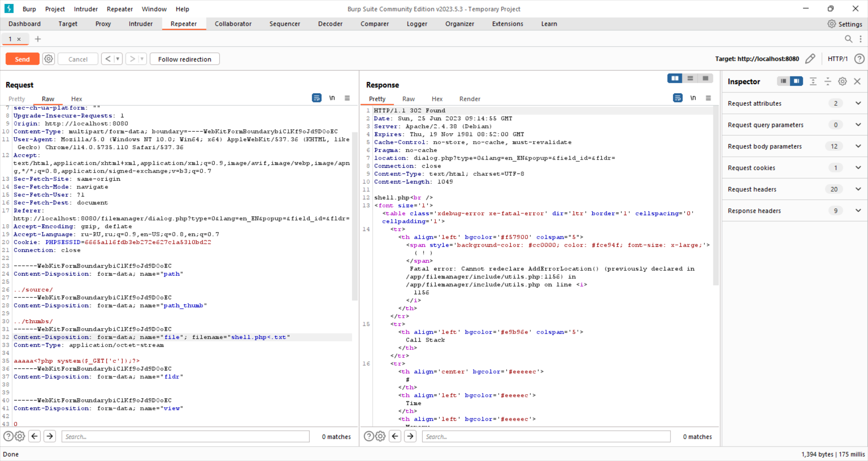Switch to the Proxy tab

tap(103, 24)
